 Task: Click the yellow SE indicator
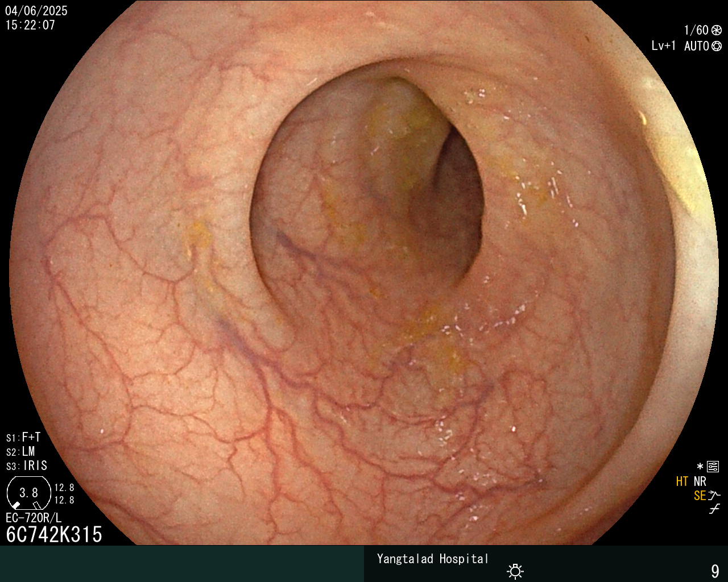coord(700,496)
